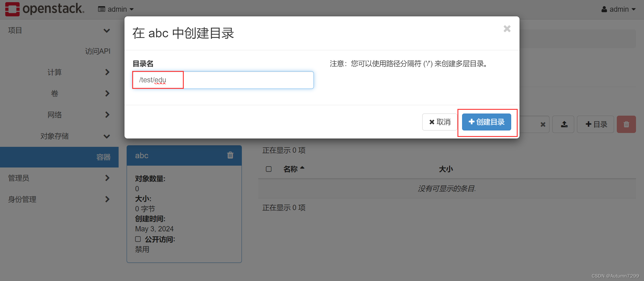Clear the filter with the x icon
This screenshot has height=281, width=644.
tap(543, 124)
